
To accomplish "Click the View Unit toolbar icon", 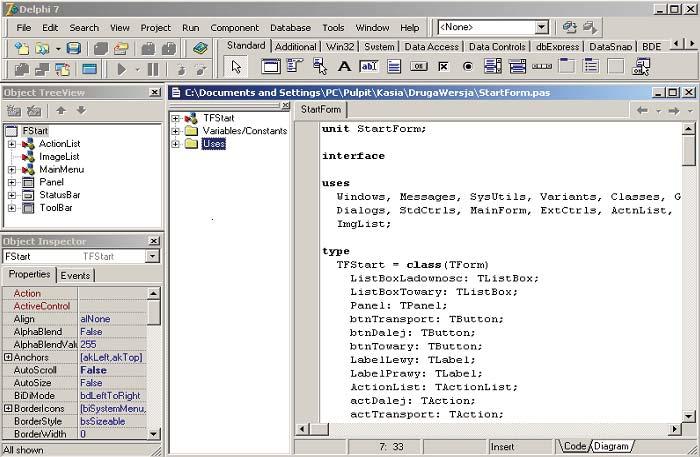I will (x=22, y=69).
